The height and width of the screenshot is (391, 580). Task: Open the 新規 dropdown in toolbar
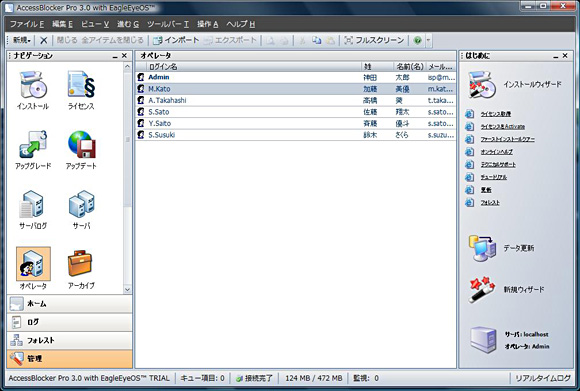[x=22, y=40]
